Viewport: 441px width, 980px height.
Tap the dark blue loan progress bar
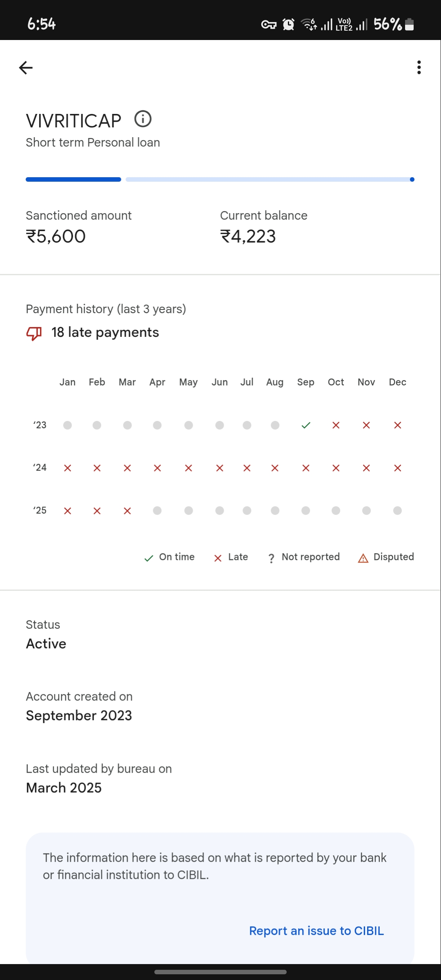(x=73, y=179)
